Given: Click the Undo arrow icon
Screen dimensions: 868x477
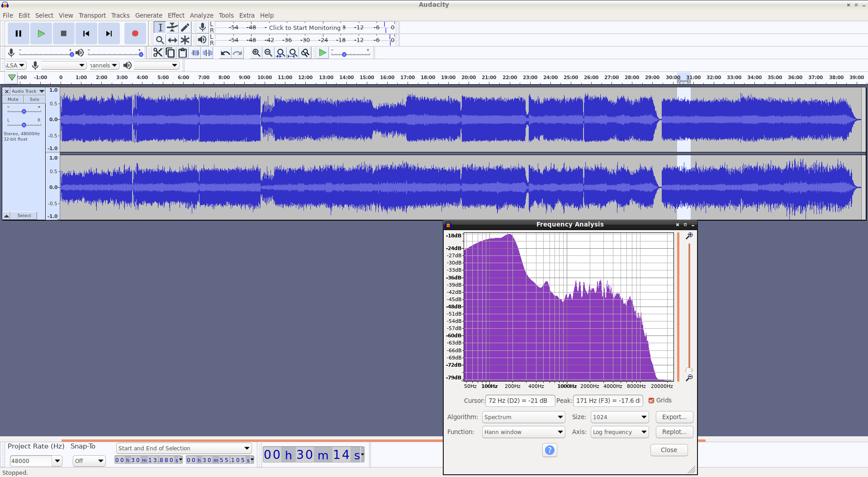Looking at the screenshot, I should point(225,53).
